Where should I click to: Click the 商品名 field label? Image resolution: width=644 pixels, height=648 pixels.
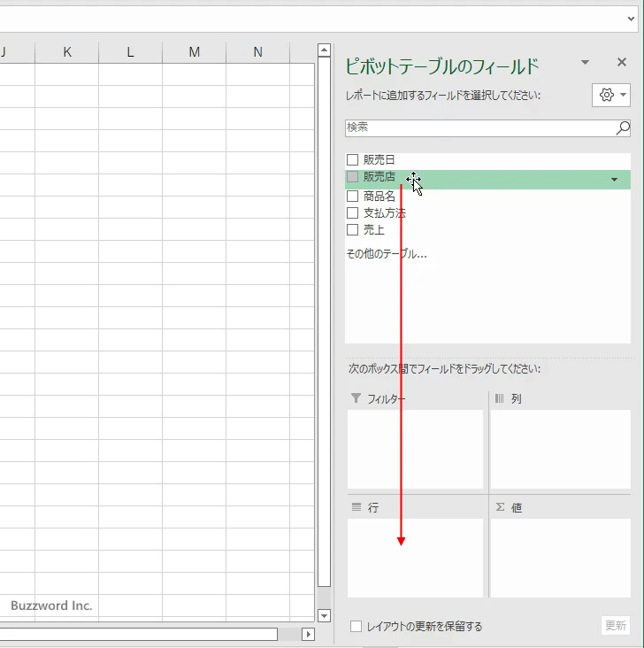[x=379, y=196]
